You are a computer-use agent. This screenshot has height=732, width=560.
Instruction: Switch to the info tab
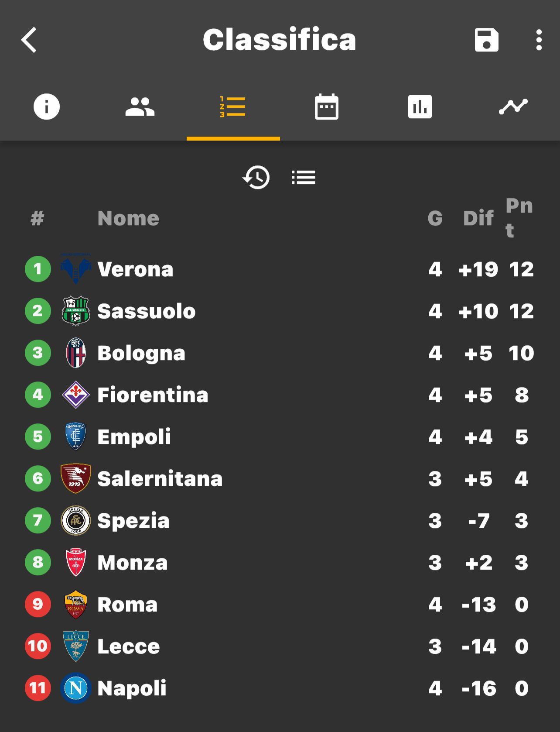(47, 107)
